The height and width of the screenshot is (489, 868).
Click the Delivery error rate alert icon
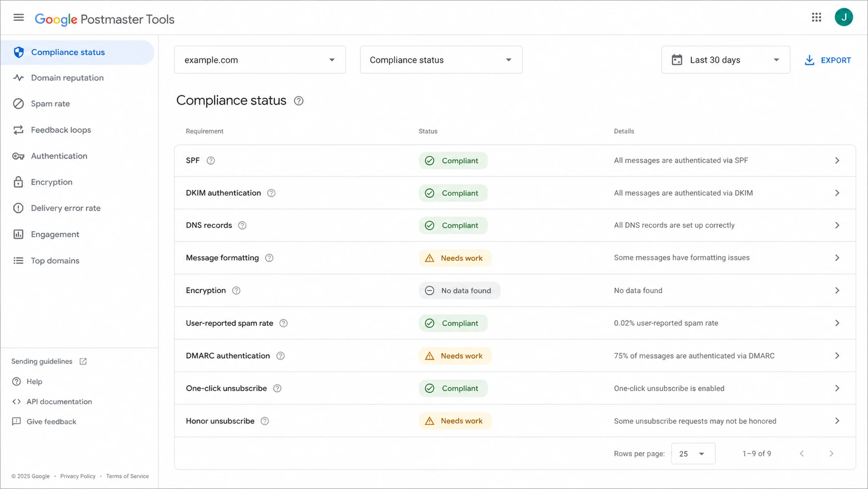pos(19,208)
